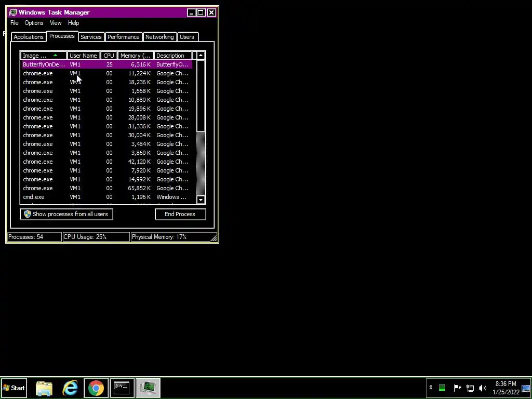Select chrome.exe row using 7,920 K
The height and width of the screenshot is (399, 532).
(107, 170)
